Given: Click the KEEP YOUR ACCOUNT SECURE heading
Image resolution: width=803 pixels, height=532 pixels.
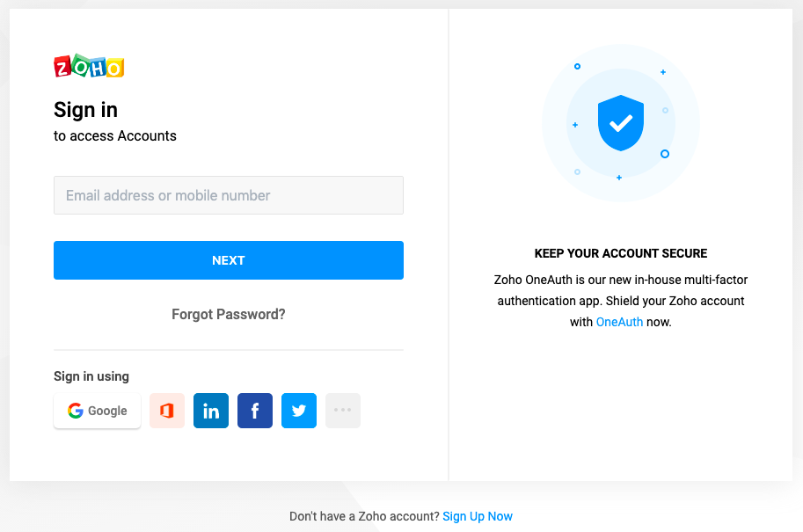Looking at the screenshot, I should 621,253.
